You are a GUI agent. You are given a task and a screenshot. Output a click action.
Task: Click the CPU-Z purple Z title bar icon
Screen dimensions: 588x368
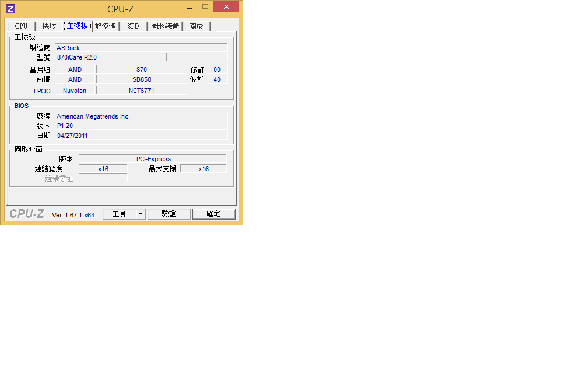click(x=10, y=9)
